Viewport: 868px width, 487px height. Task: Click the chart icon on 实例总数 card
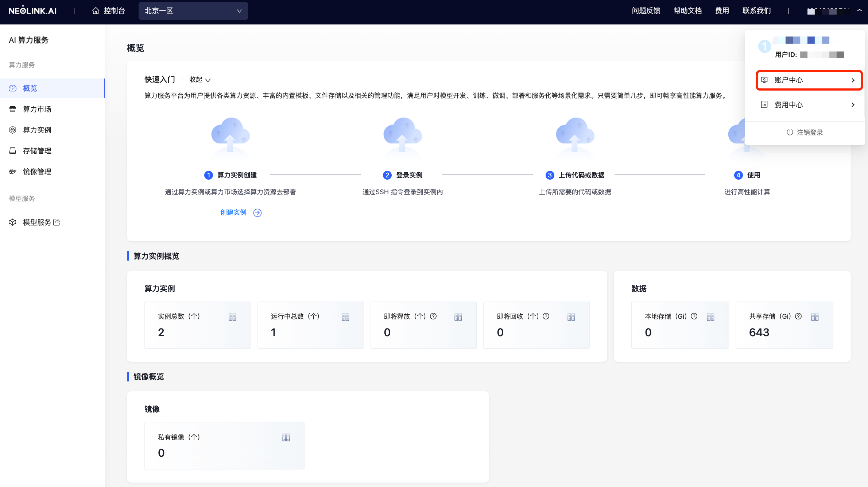(x=233, y=317)
